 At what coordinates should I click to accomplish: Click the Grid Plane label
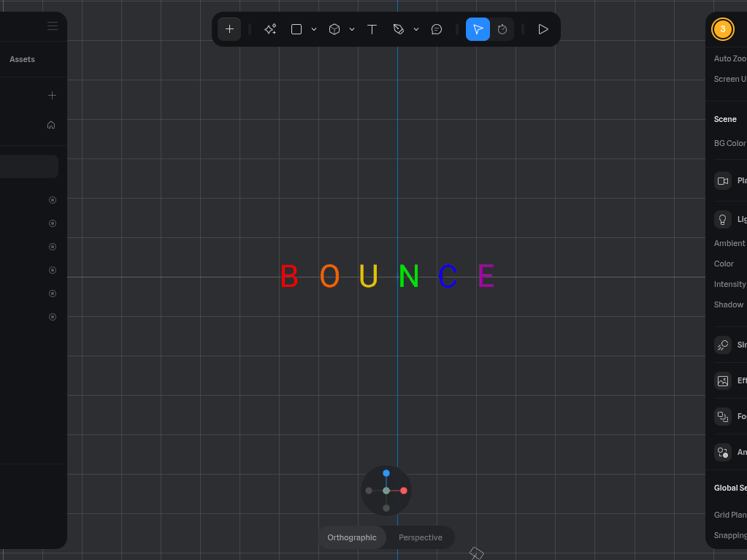pos(730,515)
